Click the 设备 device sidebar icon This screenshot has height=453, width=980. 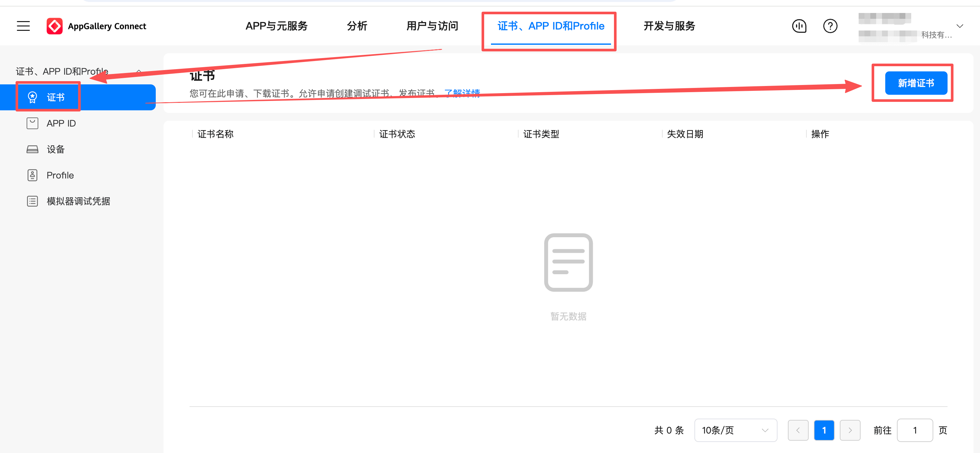(x=32, y=149)
